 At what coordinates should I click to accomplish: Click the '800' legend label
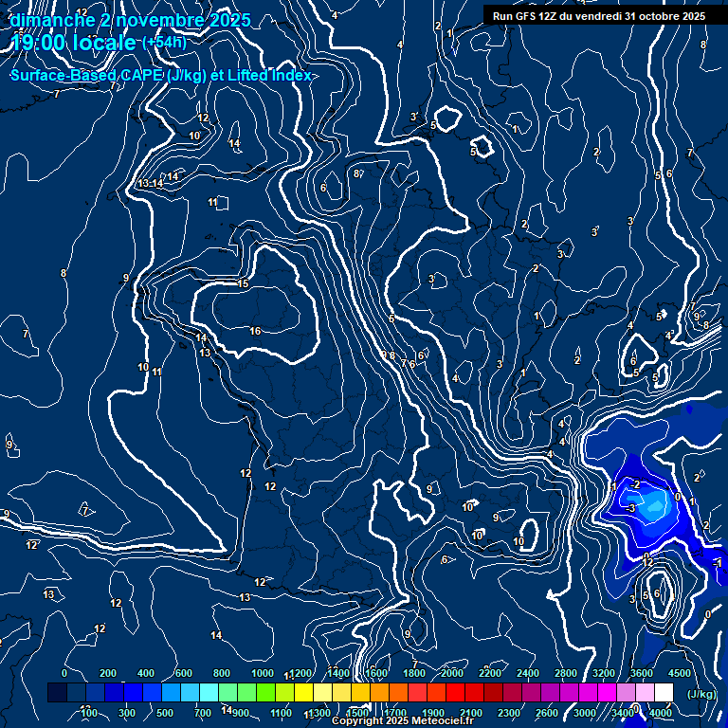click(x=222, y=673)
